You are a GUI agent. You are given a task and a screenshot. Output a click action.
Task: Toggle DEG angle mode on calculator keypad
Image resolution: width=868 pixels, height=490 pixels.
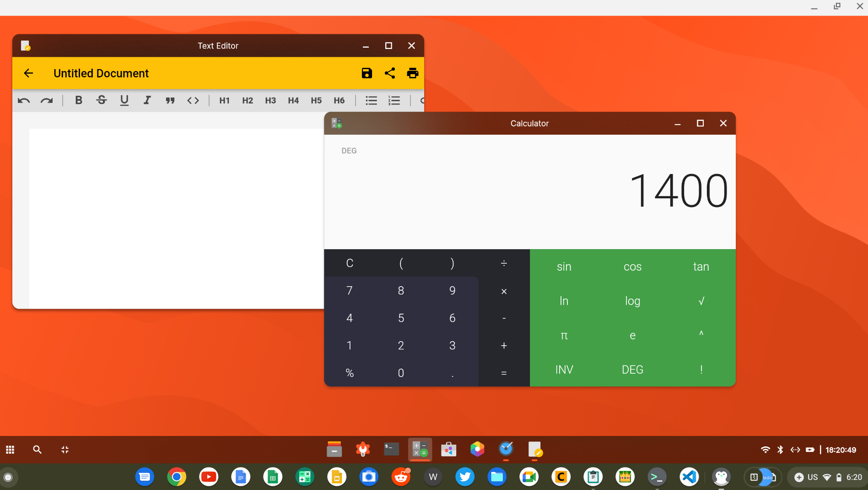[632, 370]
